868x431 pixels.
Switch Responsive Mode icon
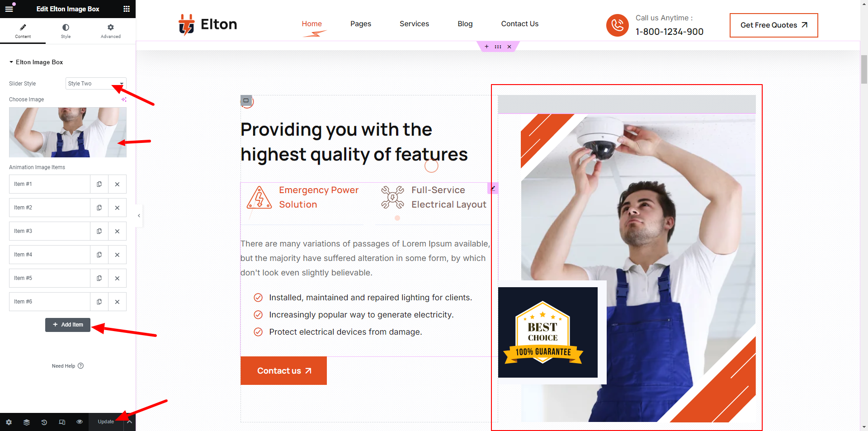[62, 422]
